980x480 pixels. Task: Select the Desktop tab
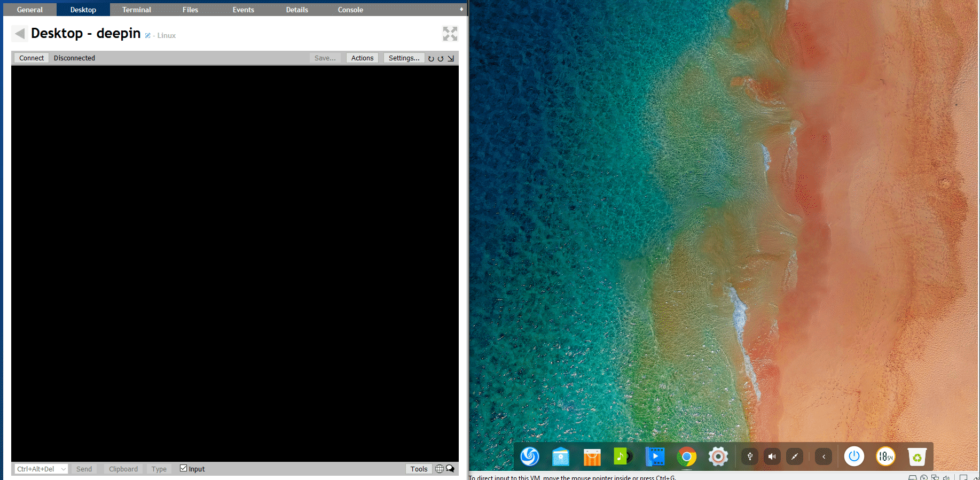click(83, 10)
